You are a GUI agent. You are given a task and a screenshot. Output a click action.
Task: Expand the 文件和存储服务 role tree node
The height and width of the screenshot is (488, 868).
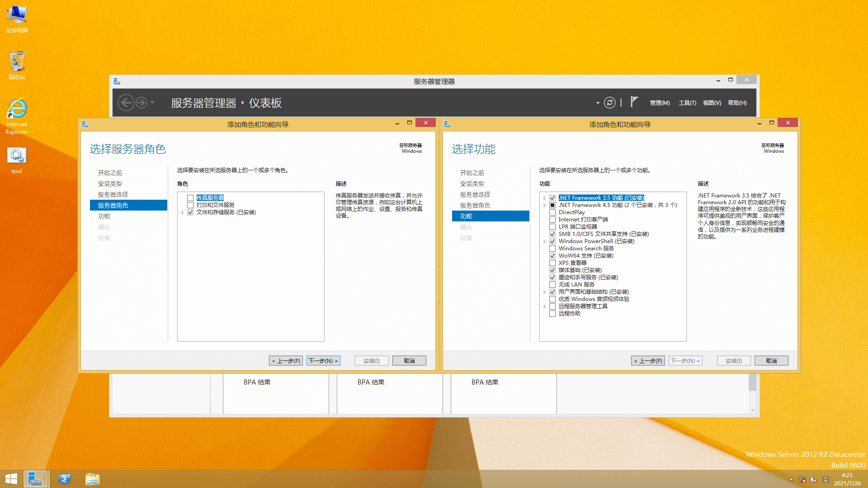183,212
